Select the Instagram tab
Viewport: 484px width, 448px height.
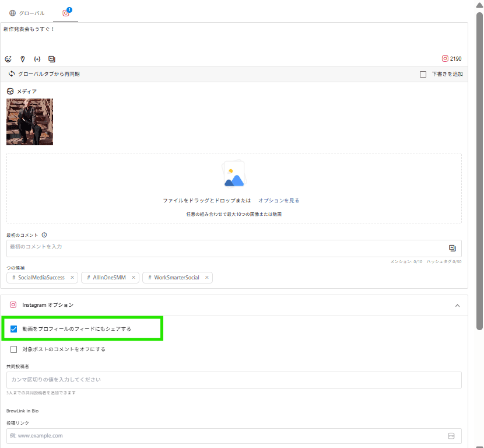click(x=66, y=13)
